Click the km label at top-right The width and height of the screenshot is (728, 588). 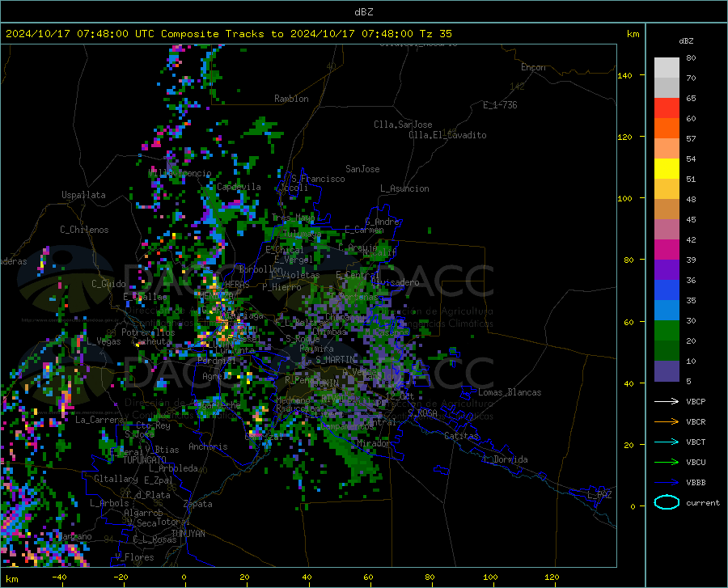pos(633,34)
